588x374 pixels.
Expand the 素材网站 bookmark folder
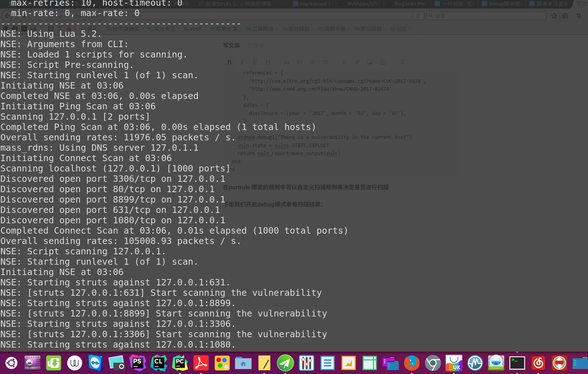(298, 29)
